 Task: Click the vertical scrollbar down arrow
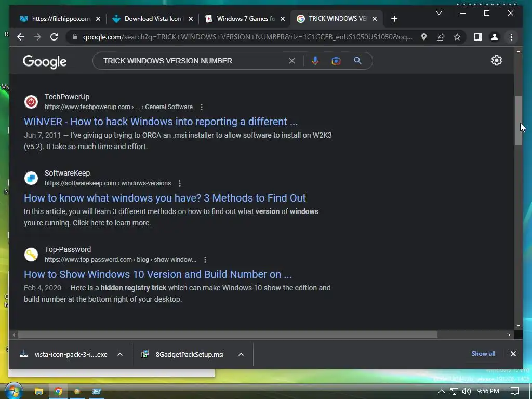[518, 326]
